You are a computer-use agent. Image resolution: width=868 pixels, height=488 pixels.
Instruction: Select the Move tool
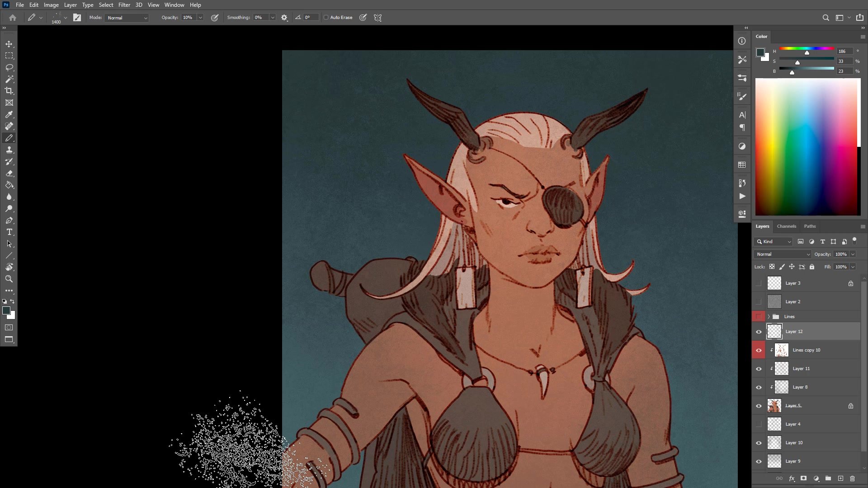point(9,44)
